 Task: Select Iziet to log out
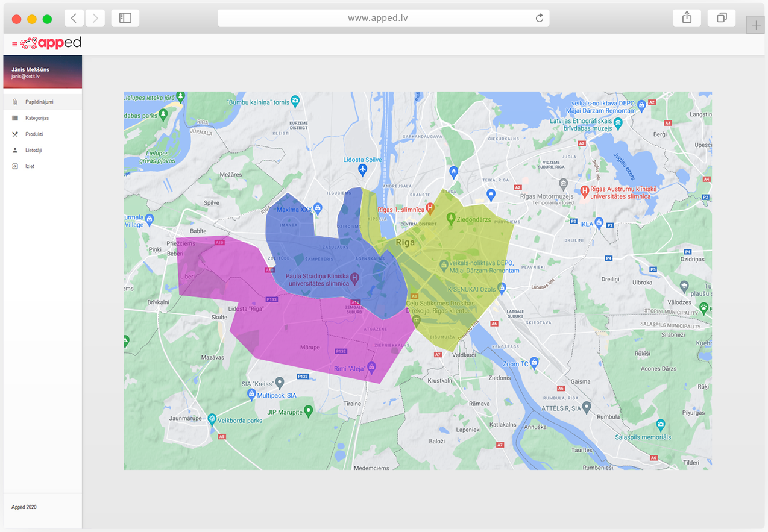pyautogui.click(x=43, y=166)
